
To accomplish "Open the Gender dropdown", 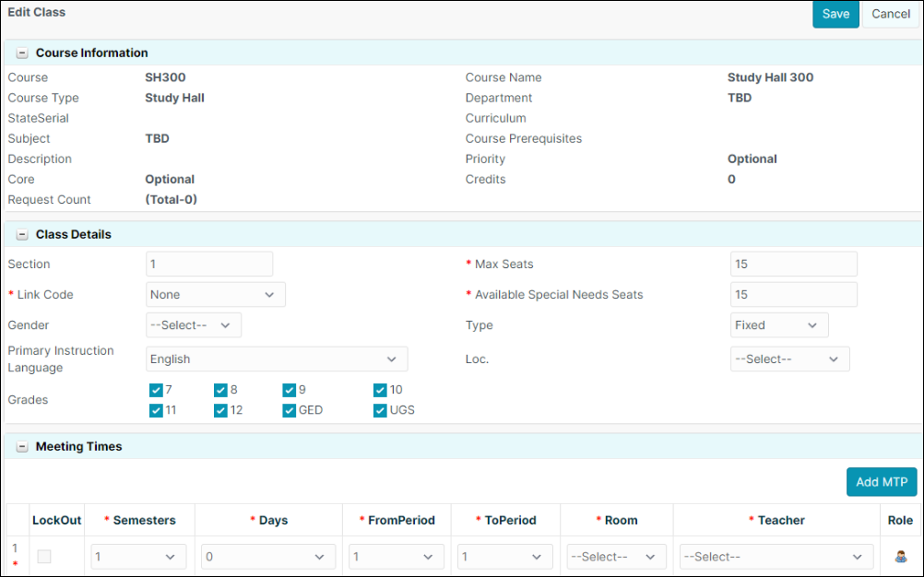I will click(194, 325).
